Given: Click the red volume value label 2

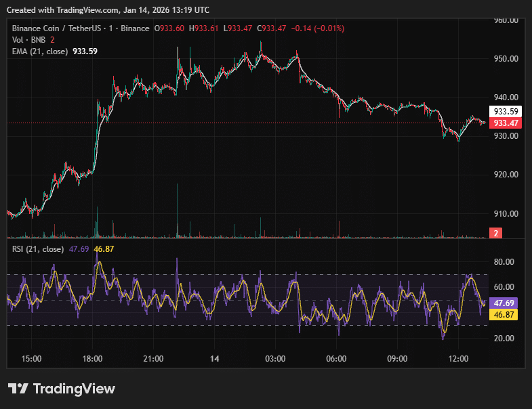Looking at the screenshot, I should point(496,234).
